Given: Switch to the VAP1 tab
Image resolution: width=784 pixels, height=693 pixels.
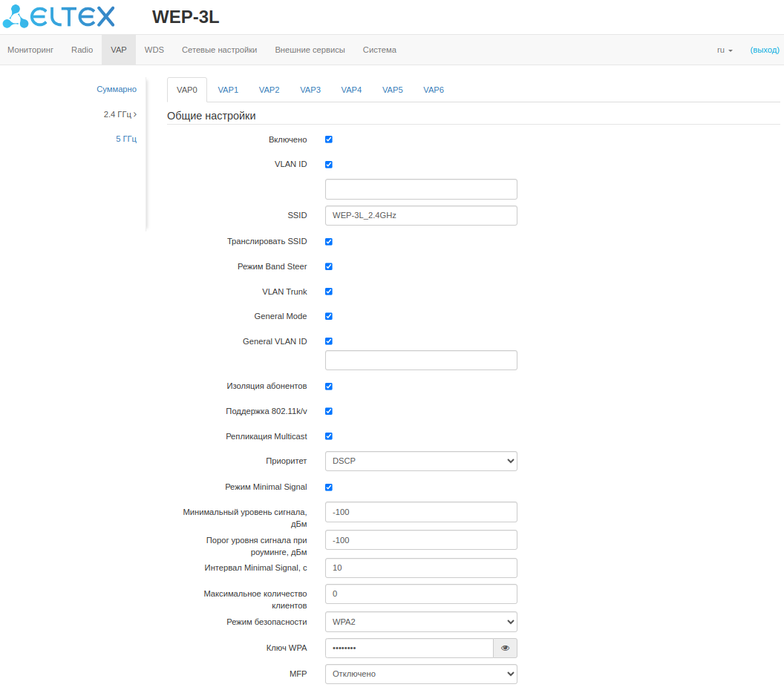Looking at the screenshot, I should pyautogui.click(x=228, y=90).
